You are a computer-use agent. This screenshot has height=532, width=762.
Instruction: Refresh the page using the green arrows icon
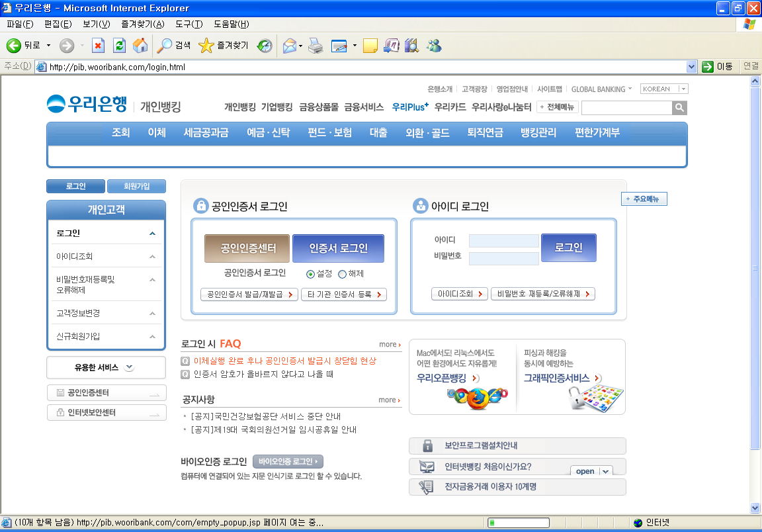point(119,46)
